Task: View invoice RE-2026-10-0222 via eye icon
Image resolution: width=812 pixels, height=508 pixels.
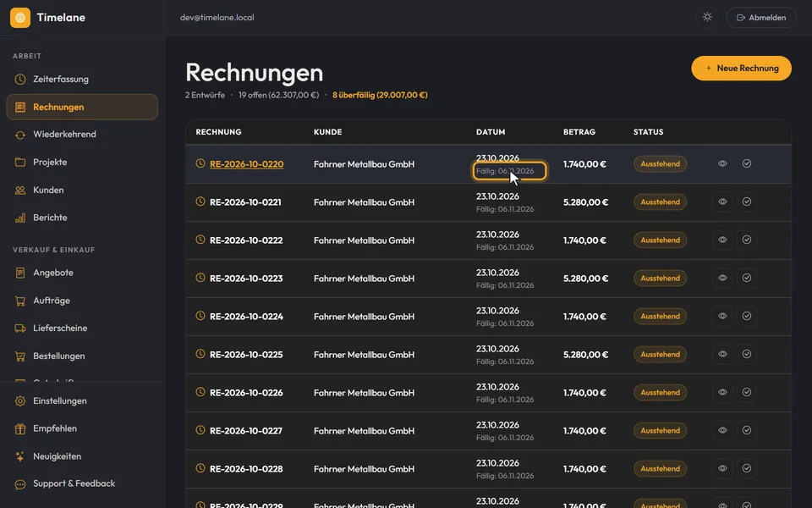Action: point(722,240)
